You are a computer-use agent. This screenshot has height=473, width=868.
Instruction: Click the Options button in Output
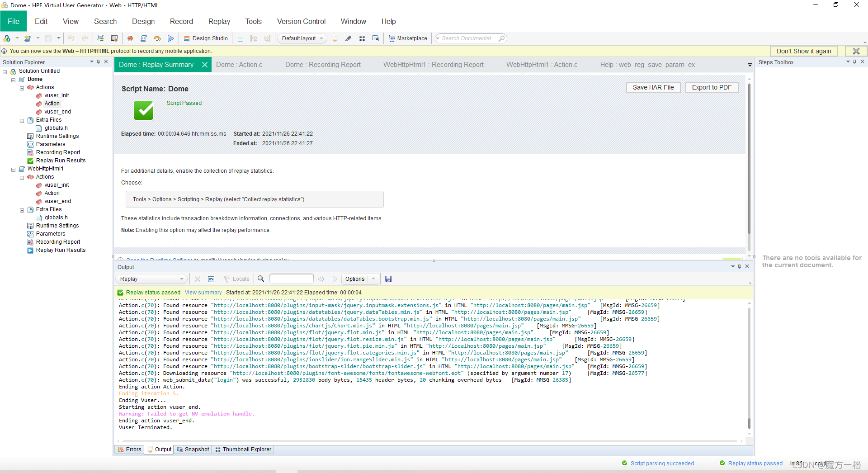click(x=355, y=279)
